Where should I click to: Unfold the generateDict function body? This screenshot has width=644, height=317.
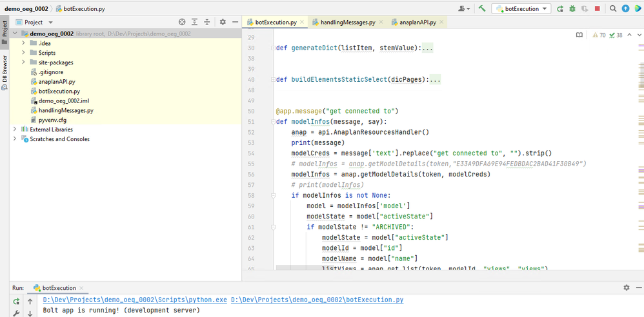click(x=273, y=48)
